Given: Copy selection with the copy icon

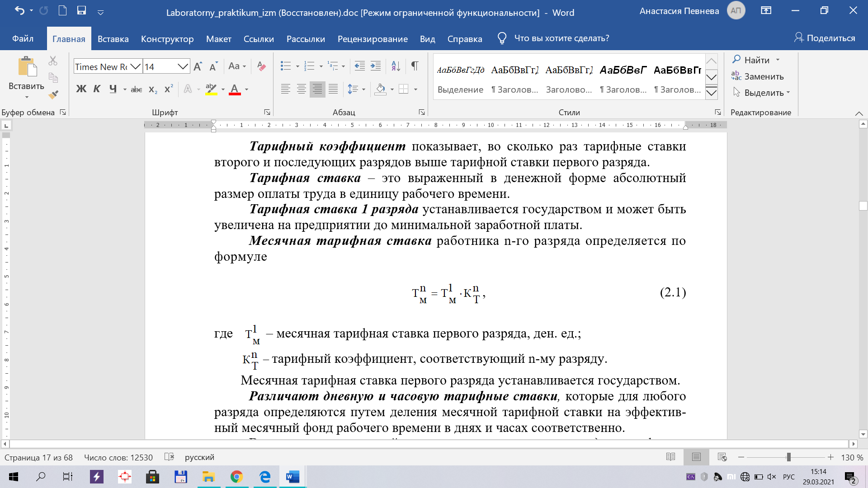Looking at the screenshot, I should [53, 78].
